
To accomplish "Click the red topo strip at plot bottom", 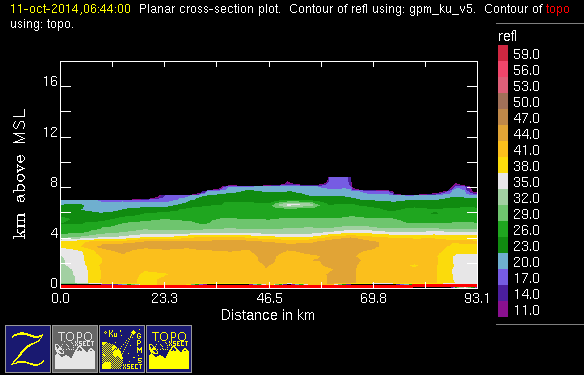I will [269, 286].
